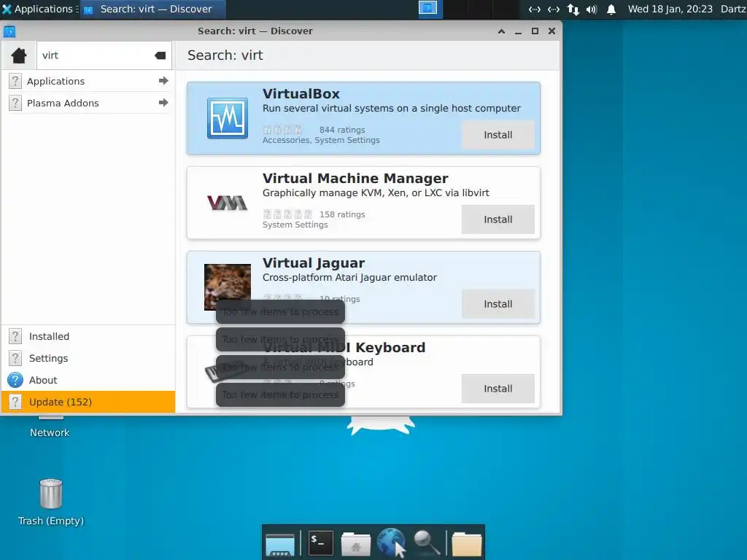Install Virtual MIDI Keyboard
The height and width of the screenshot is (560, 747).
(498, 389)
